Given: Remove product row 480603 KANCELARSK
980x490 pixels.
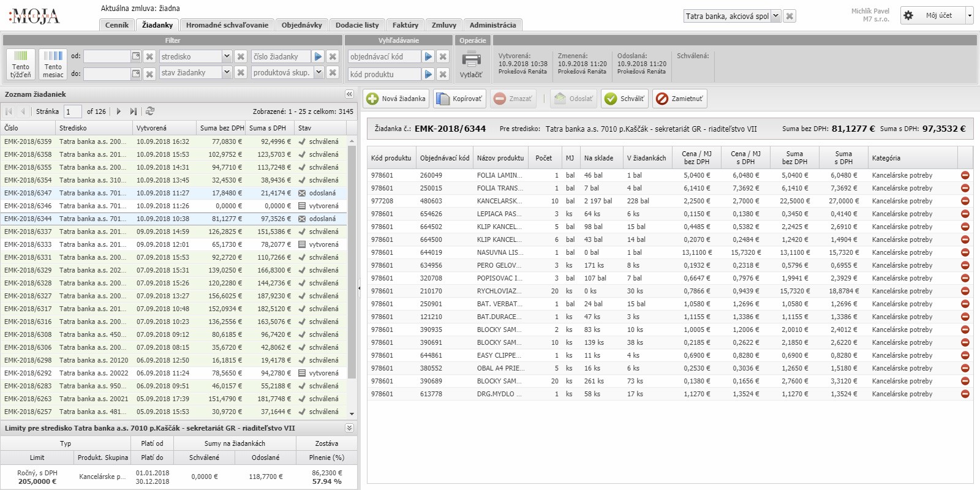Looking at the screenshot, I should (x=965, y=201).
